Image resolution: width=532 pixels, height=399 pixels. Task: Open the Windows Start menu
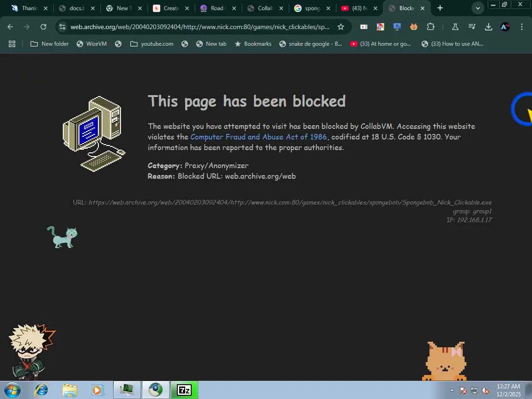click(12, 390)
